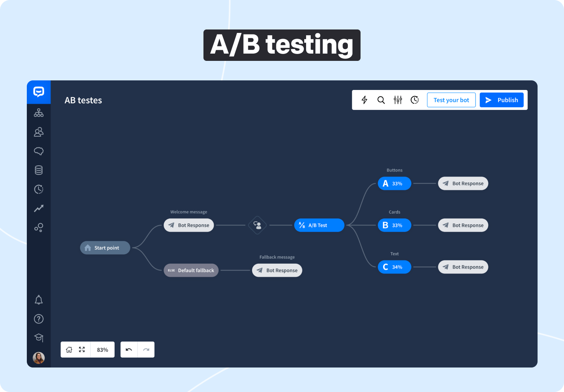This screenshot has width=564, height=392.
Task: Open the AI brain section in the sidebar
Action: tap(38, 151)
